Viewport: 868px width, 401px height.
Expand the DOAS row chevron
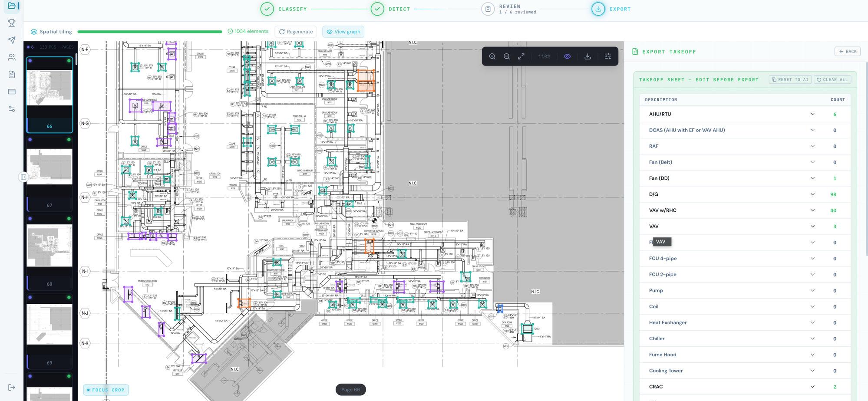812,130
